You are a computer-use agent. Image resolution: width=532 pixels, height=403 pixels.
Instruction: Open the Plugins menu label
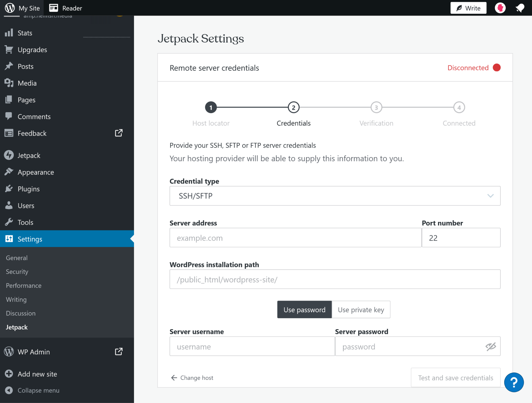pyautogui.click(x=29, y=189)
